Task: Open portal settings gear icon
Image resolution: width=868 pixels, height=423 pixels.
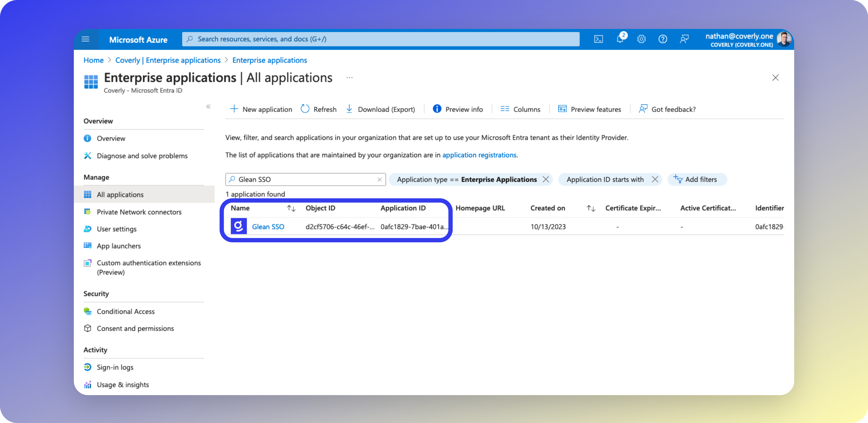Action: [x=641, y=39]
